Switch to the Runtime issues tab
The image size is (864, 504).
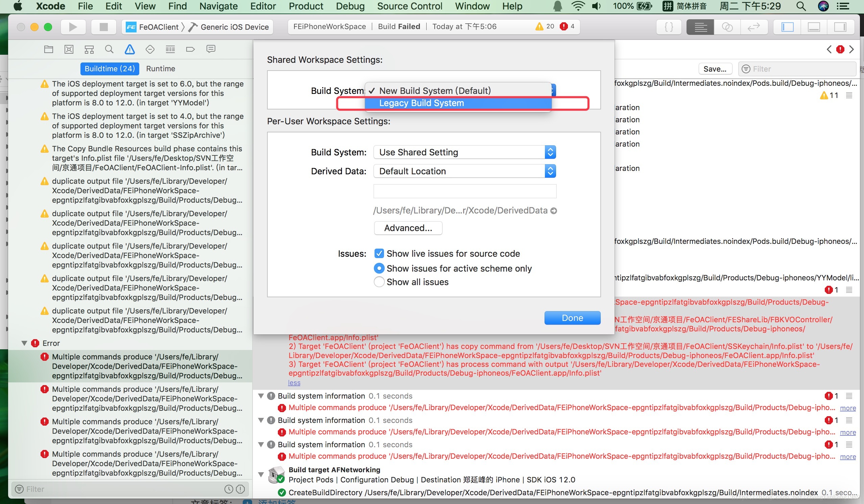tap(161, 69)
